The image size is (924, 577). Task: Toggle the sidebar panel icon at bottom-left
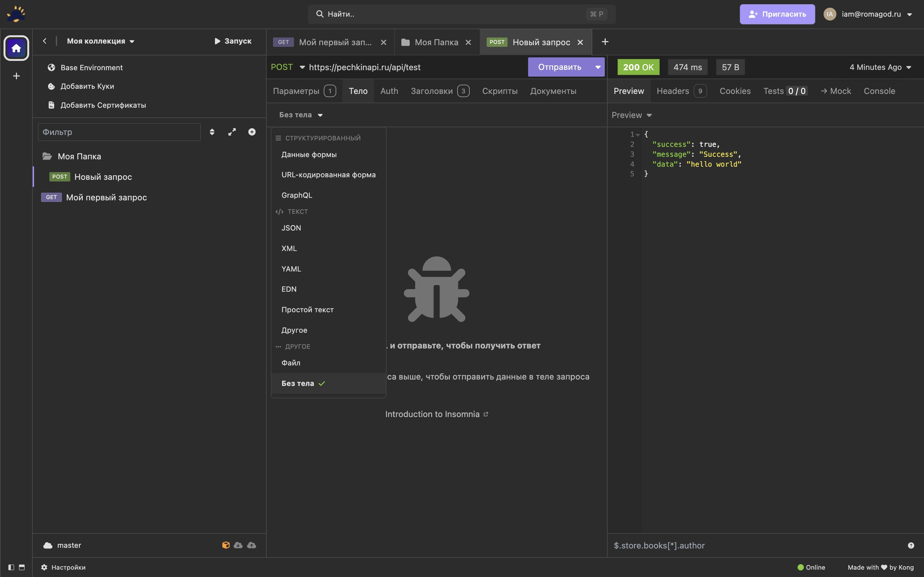[x=11, y=567]
